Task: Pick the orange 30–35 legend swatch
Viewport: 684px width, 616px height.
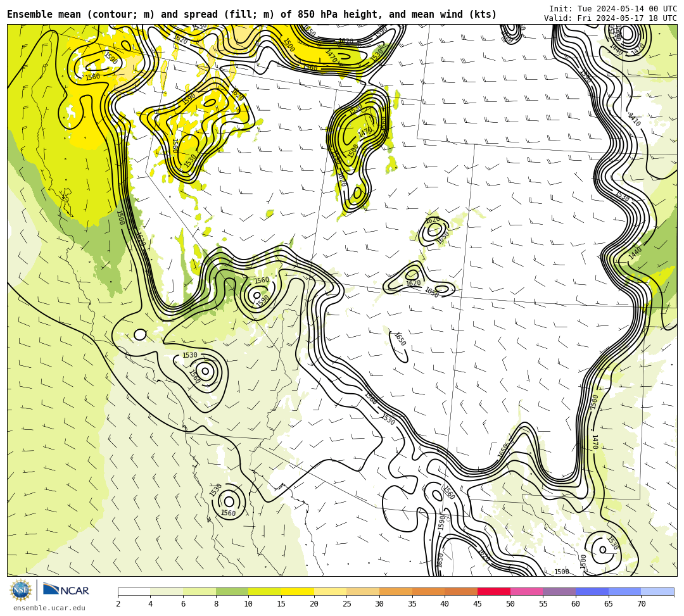Action: coord(396,591)
